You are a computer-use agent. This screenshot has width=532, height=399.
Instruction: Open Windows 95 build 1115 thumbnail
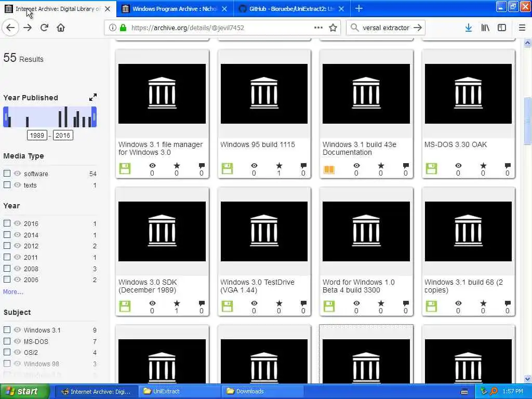pyautogui.click(x=264, y=94)
